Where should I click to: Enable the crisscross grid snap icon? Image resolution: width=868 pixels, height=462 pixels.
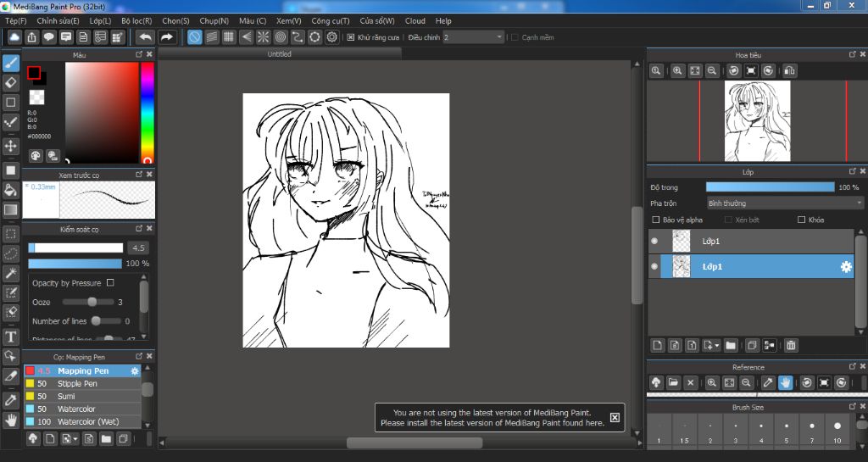[x=229, y=37]
